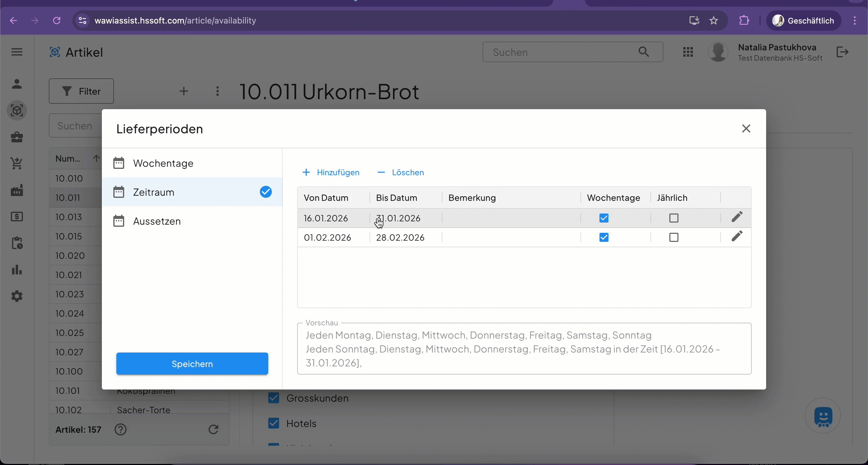Open the statistics bar chart sidebar icon
The image size is (868, 465).
(x=17, y=270)
